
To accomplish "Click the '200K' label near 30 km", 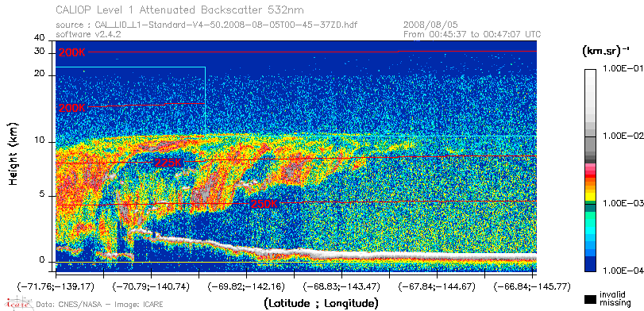I will point(72,52).
